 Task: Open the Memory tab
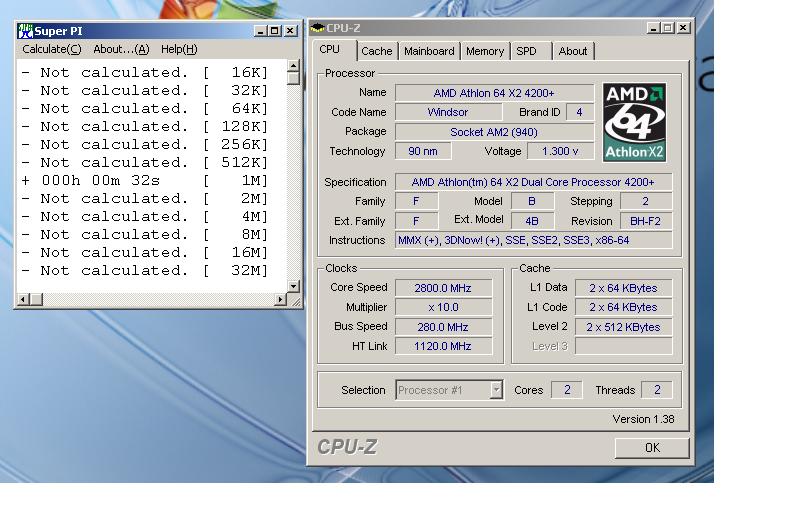[x=485, y=51]
